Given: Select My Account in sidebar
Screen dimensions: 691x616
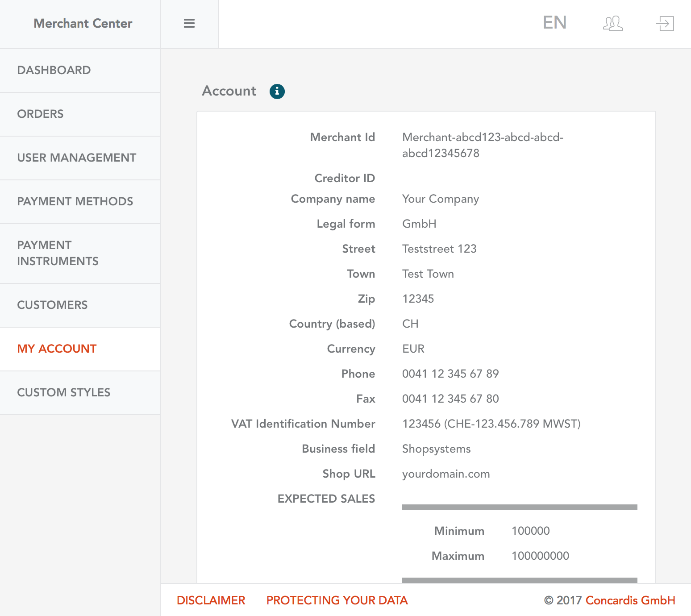Looking at the screenshot, I should tap(57, 349).
